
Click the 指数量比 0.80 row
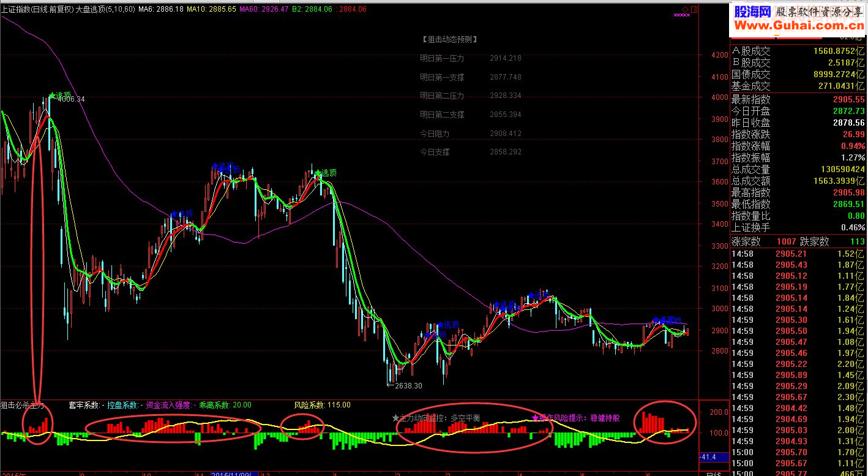tap(798, 216)
